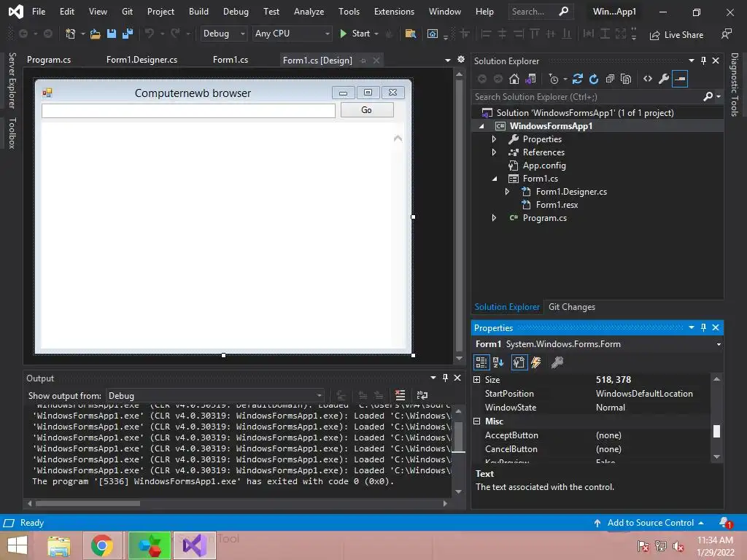747x560 pixels.
Task: Click the Refresh icon in Solution Explorer
Action: click(x=594, y=79)
